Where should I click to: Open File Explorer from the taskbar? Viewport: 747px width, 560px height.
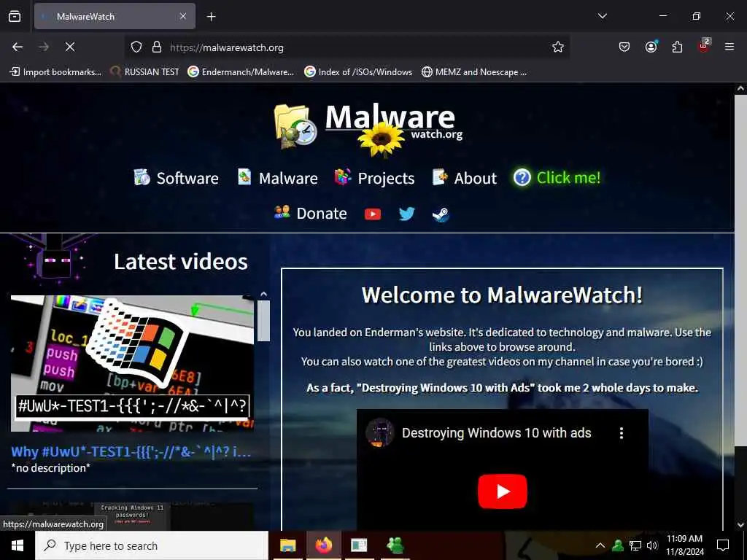click(287, 545)
